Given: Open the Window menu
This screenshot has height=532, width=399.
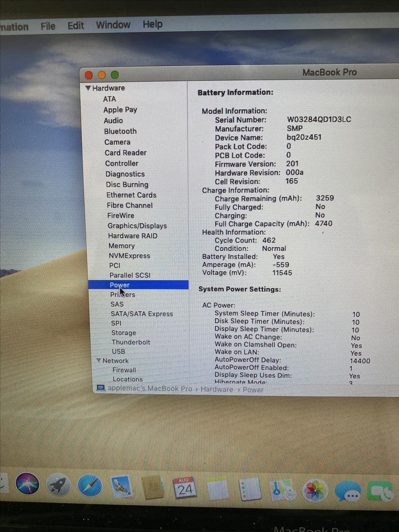Looking at the screenshot, I should (x=113, y=25).
